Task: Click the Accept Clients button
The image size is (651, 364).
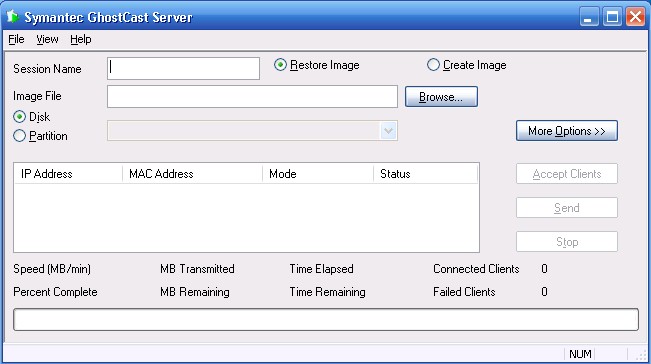Action: click(x=567, y=173)
